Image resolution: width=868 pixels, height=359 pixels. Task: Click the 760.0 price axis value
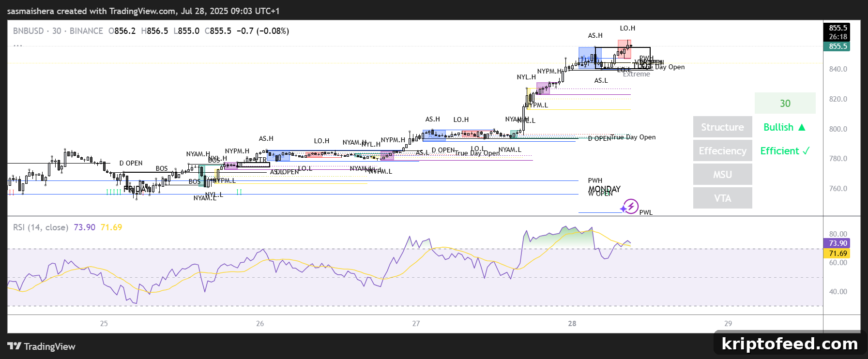pyautogui.click(x=838, y=189)
